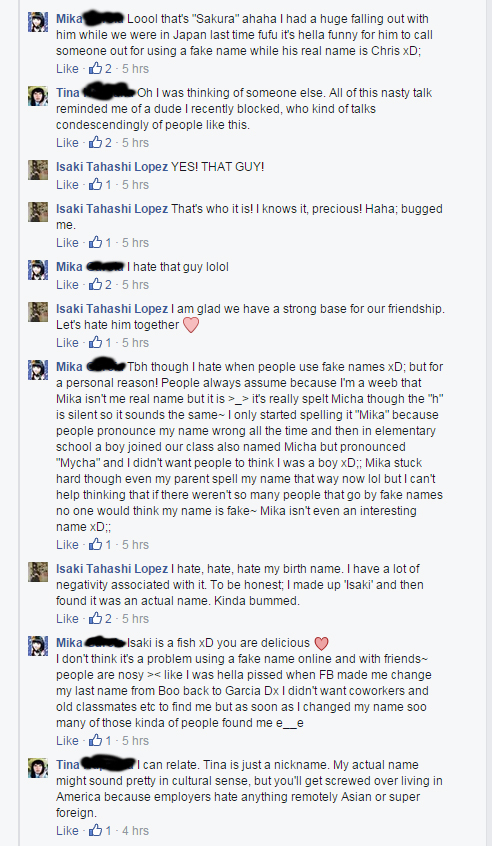Image resolution: width=492 pixels, height=846 pixels.
Task: Open Isaki Tahashi Lopez profile from "YES! THAT GUY!"
Action: [x=112, y=167]
